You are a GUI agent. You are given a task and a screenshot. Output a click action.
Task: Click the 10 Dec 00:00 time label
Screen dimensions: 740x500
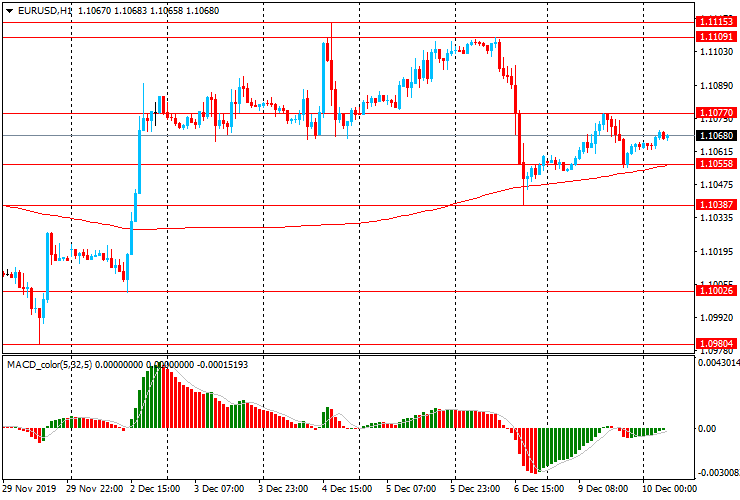(669, 489)
